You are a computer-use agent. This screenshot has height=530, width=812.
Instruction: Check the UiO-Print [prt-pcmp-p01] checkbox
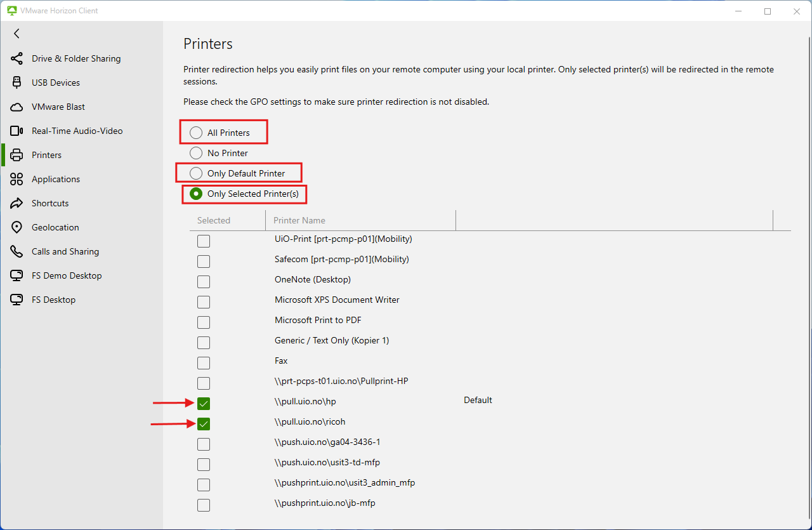(x=204, y=241)
